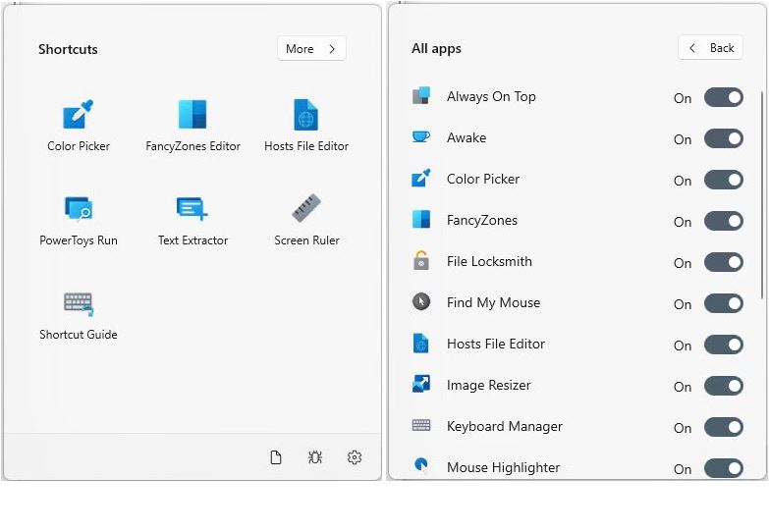Turn off Color Picker toggle
Image resolution: width=769 pixels, height=532 pixels.
coord(724,180)
